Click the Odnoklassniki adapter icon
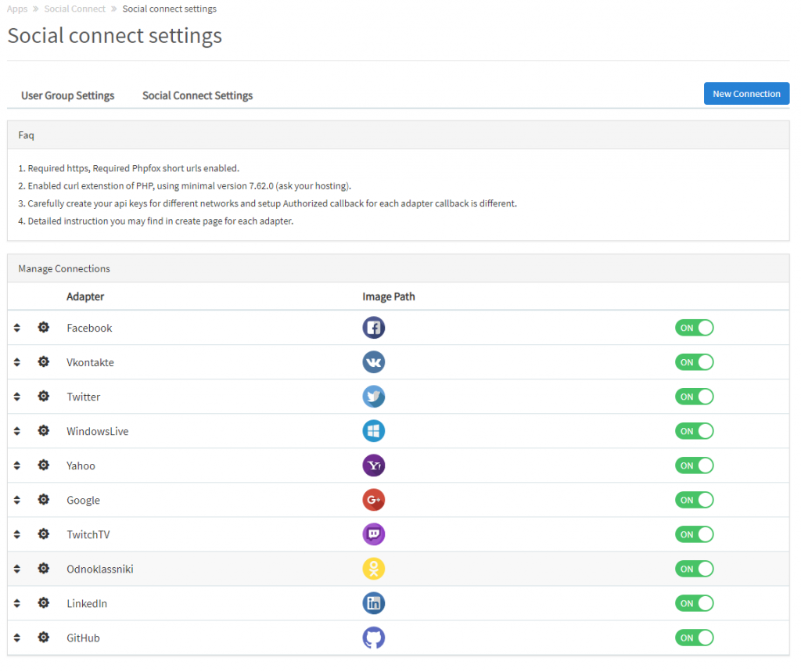801x672 pixels. click(373, 569)
